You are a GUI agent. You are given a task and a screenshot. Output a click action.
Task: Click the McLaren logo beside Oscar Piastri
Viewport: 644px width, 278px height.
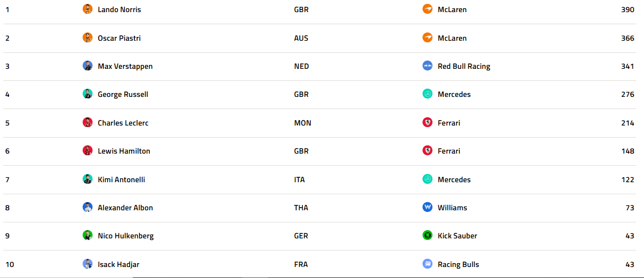[427, 38]
